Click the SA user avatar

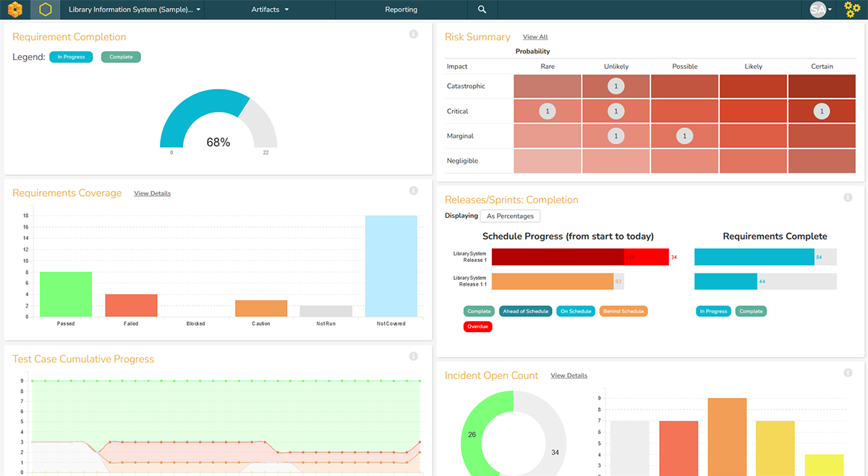pos(818,10)
